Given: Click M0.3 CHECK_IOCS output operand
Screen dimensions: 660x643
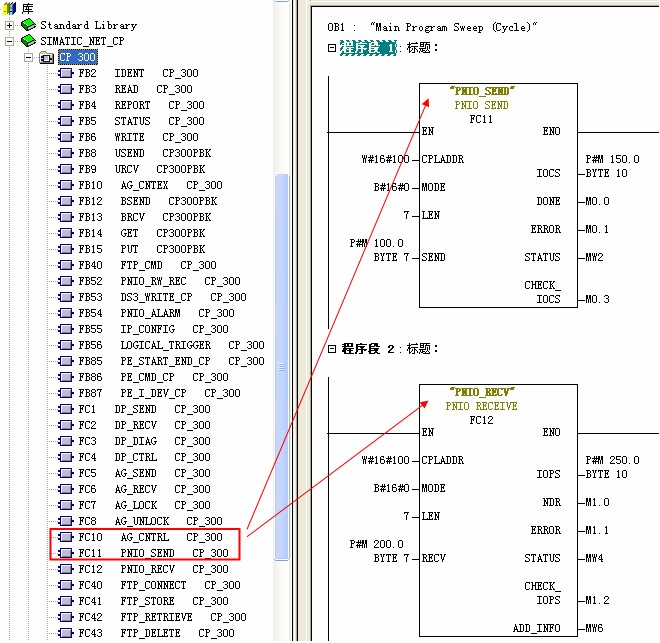Looking at the screenshot, I should point(597,299).
